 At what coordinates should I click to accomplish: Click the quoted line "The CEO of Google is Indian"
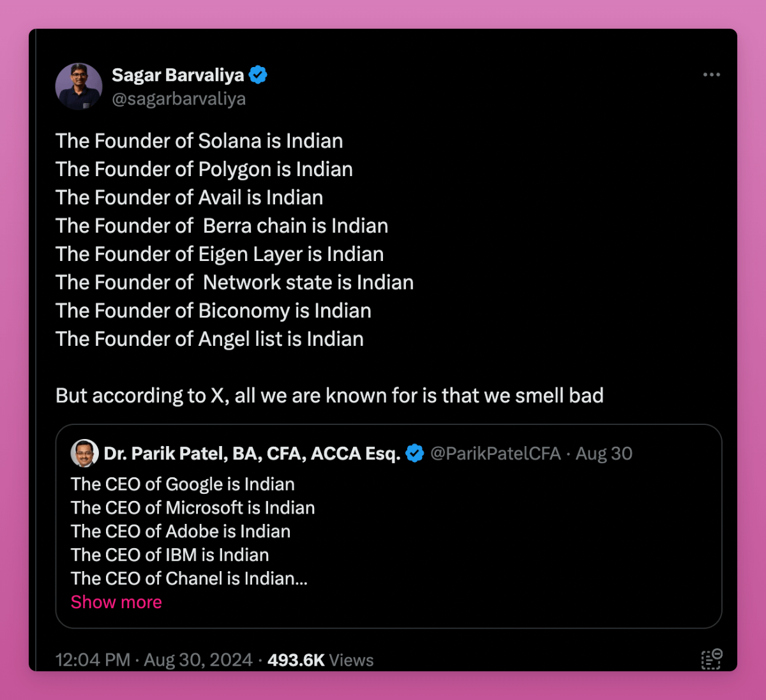coord(183,484)
